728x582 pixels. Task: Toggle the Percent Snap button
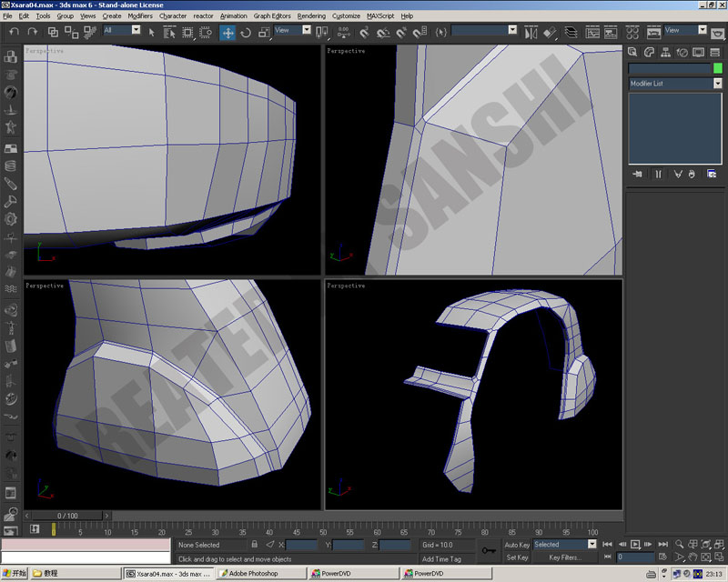tap(401, 33)
